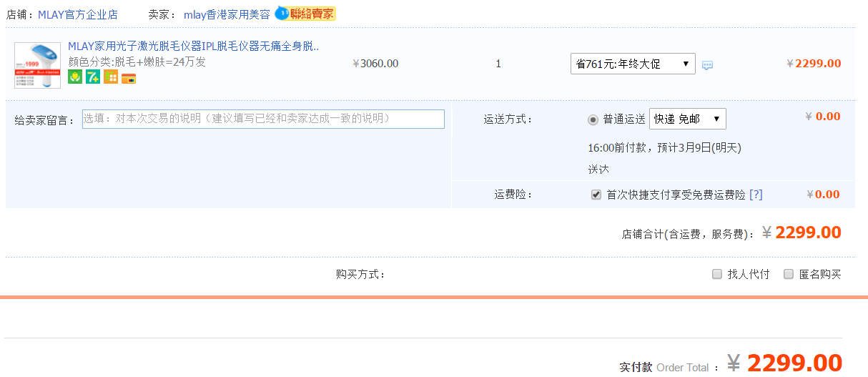
Task: Open seller mlay香港家用美容 link
Action: [227, 14]
